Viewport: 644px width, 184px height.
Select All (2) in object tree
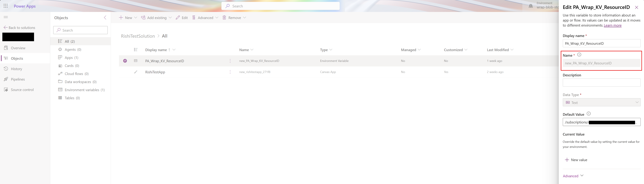(81, 41)
